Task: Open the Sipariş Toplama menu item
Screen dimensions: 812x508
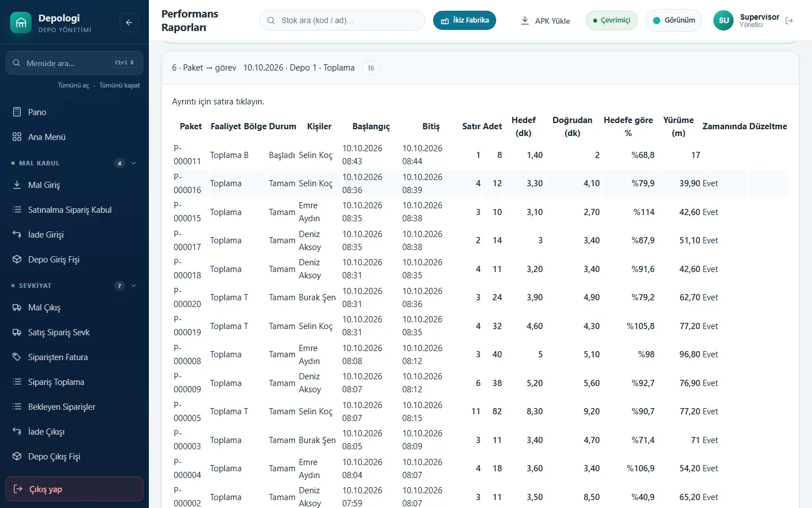Action: point(74,382)
